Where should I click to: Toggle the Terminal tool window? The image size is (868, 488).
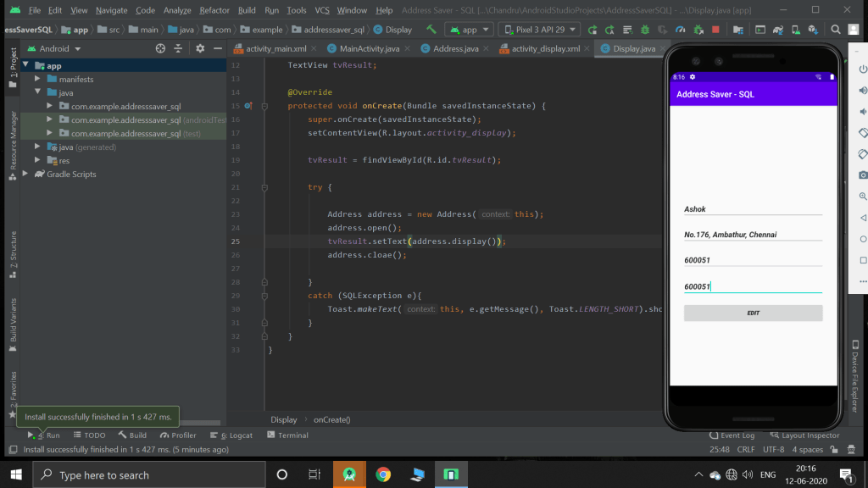point(287,435)
